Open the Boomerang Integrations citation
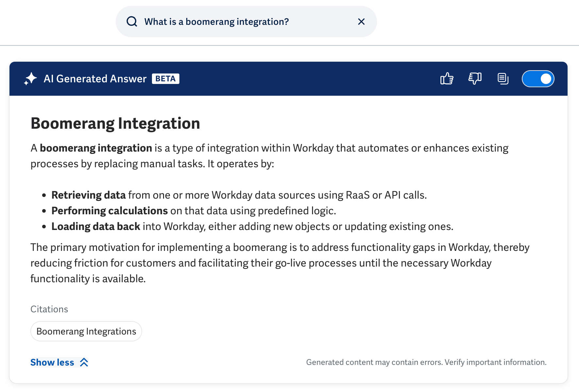Screen dimensions: 579x392 pos(86,331)
